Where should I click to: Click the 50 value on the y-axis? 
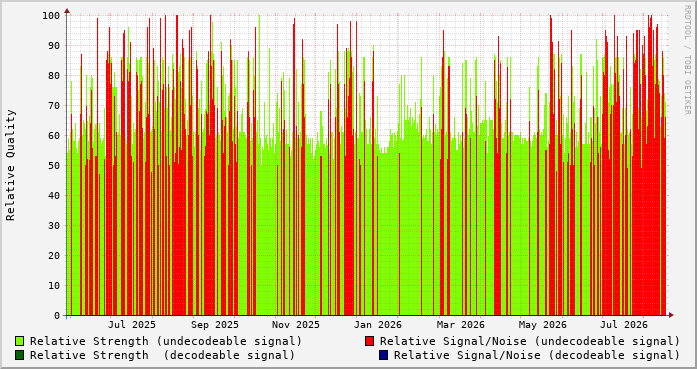(x=54, y=166)
